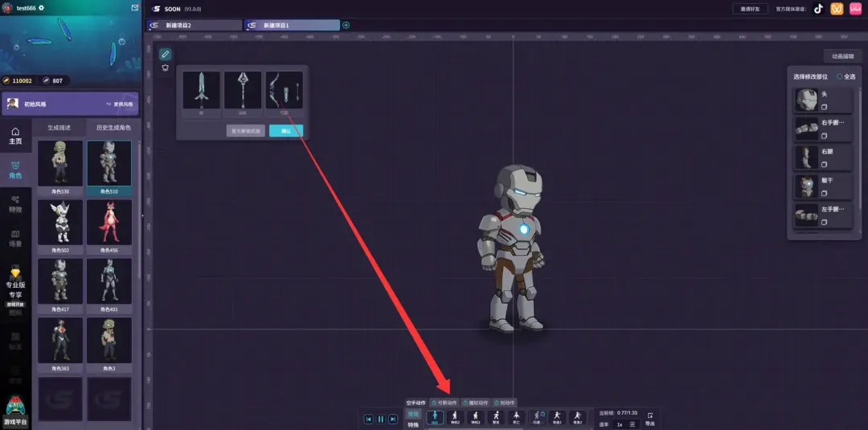Pause the animation playback
The image size is (868, 430).
[381, 419]
